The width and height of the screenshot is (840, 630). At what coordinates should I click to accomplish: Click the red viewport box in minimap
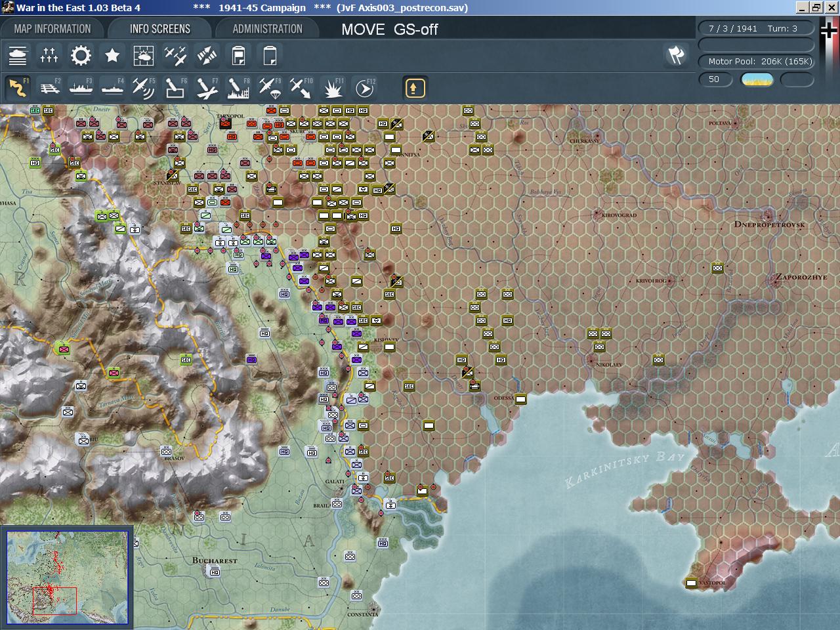[54, 601]
